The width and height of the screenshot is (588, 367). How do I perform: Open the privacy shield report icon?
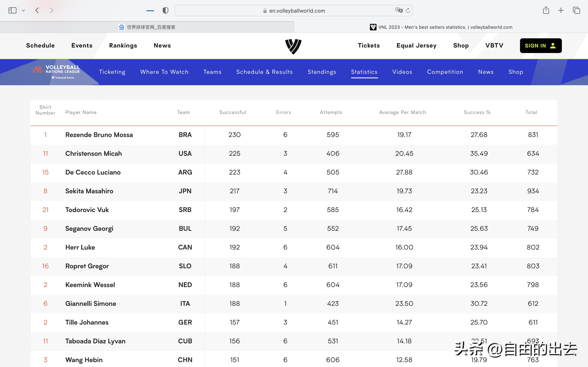[165, 10]
